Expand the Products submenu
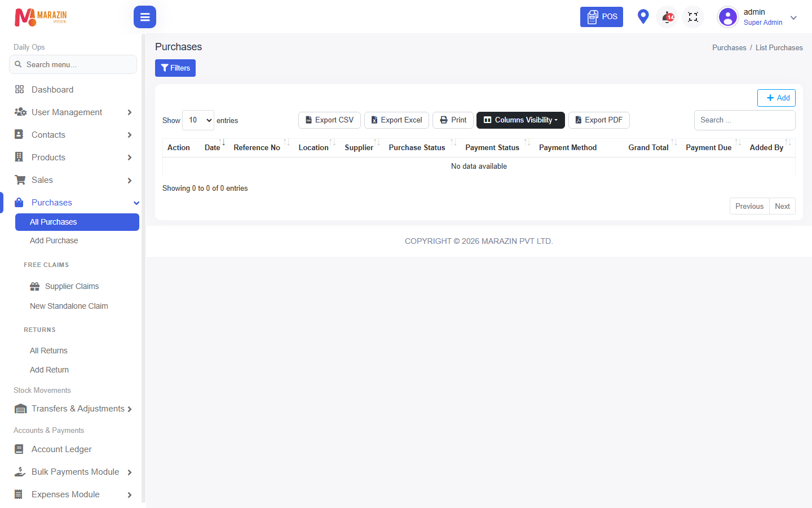812x508 pixels. coord(73,157)
